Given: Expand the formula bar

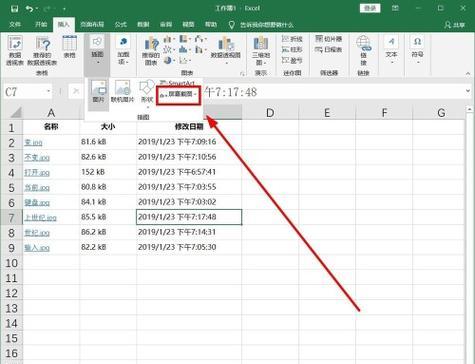Looking at the screenshot, I should [467, 91].
